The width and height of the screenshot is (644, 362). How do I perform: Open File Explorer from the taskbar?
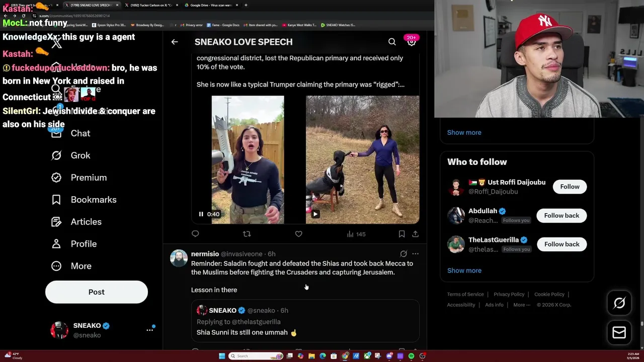pyautogui.click(x=311, y=356)
